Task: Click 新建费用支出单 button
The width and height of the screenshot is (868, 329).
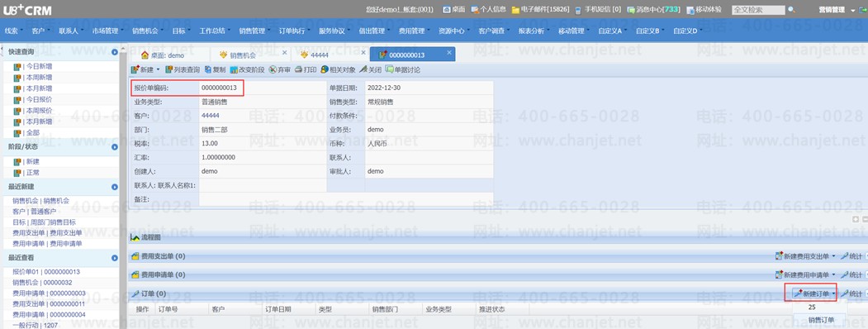Action: [805, 256]
